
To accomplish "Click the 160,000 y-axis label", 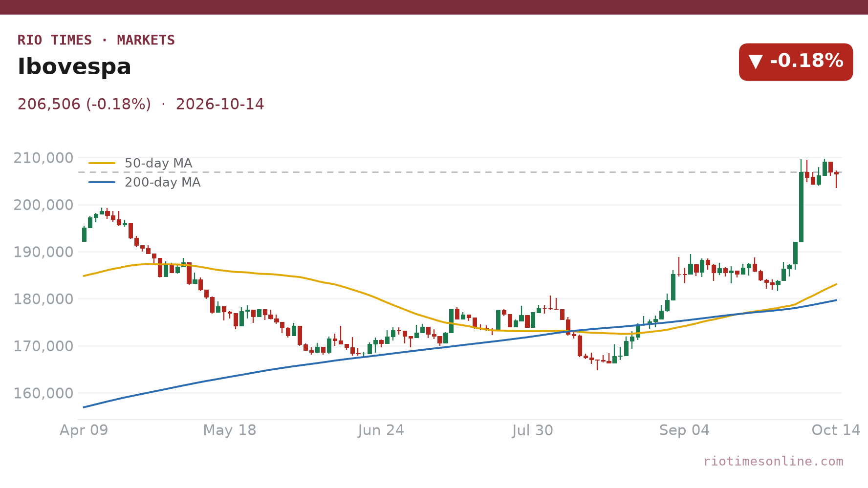I will (43, 393).
